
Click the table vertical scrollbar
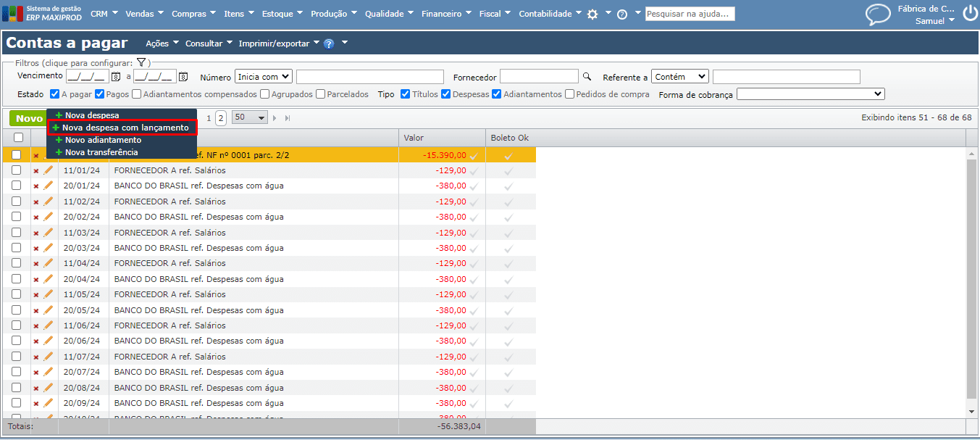click(971, 279)
